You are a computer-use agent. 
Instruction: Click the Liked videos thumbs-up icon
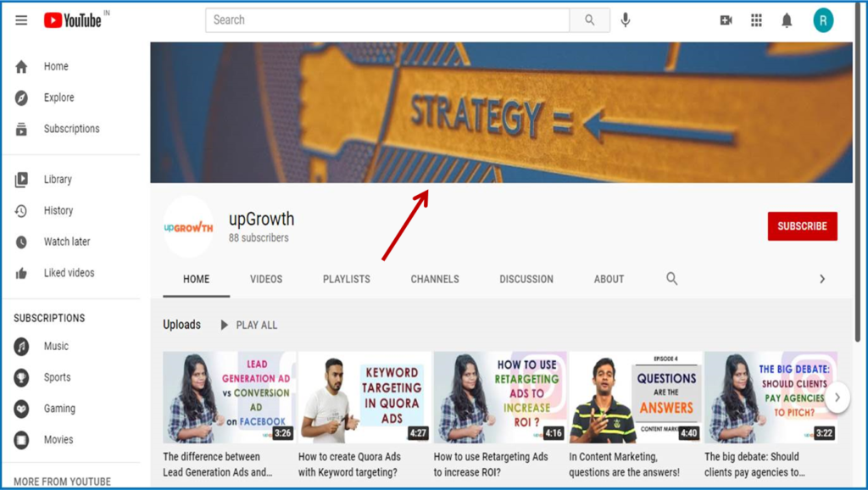click(x=21, y=273)
